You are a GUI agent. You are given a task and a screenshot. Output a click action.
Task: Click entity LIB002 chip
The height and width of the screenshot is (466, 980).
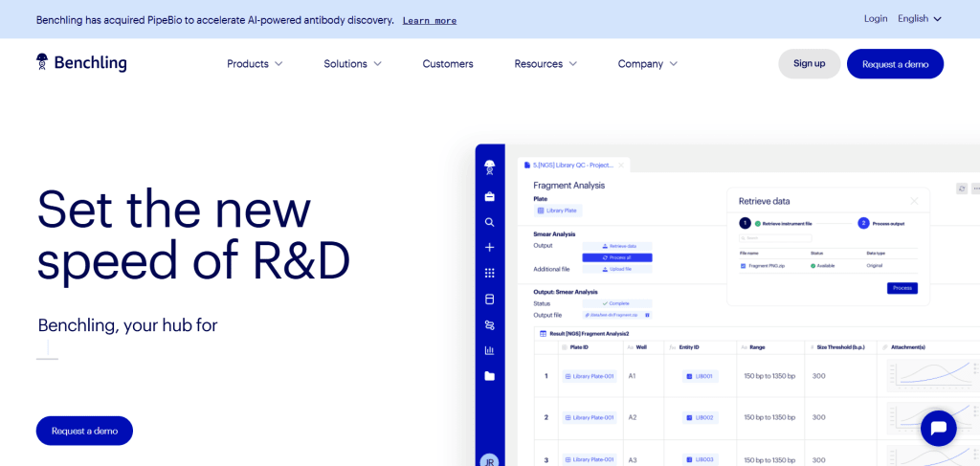click(700, 417)
